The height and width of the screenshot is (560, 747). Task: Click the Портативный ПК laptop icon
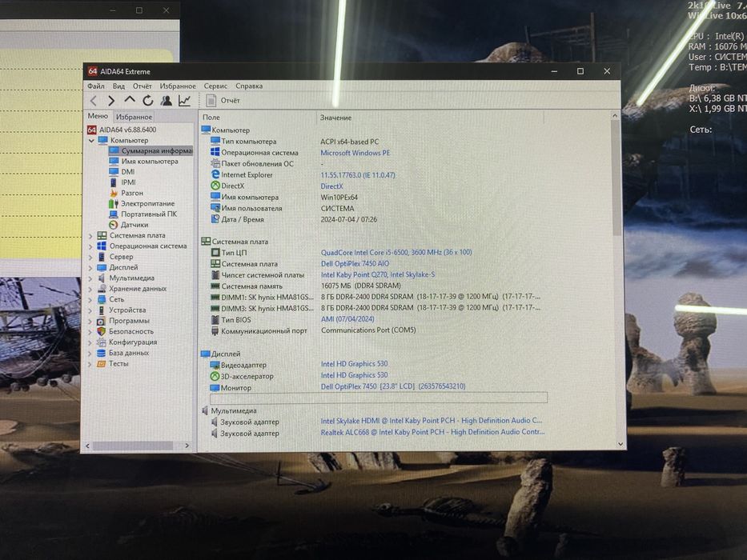coord(114,214)
